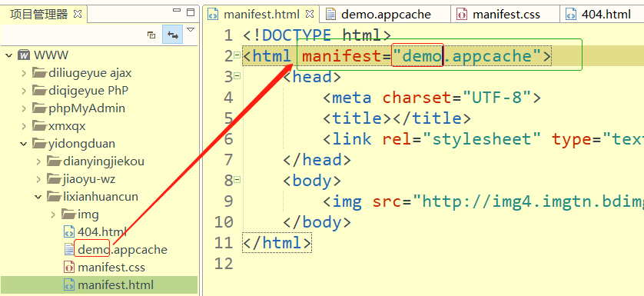Click the jiaoyu-wz folder icon
The height and width of the screenshot is (296, 644).
(x=54, y=179)
